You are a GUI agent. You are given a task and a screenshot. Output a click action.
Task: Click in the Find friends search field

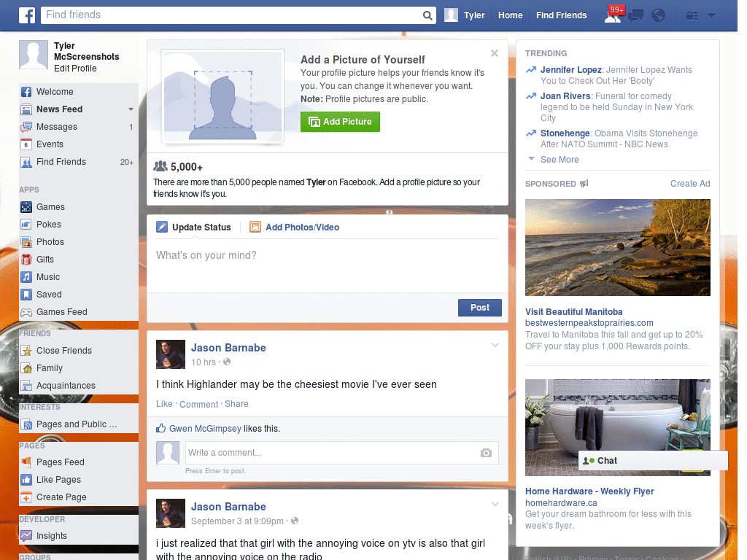point(231,15)
